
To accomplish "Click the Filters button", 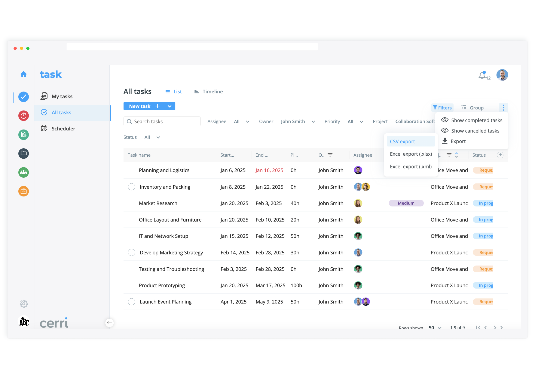I will click(x=442, y=108).
